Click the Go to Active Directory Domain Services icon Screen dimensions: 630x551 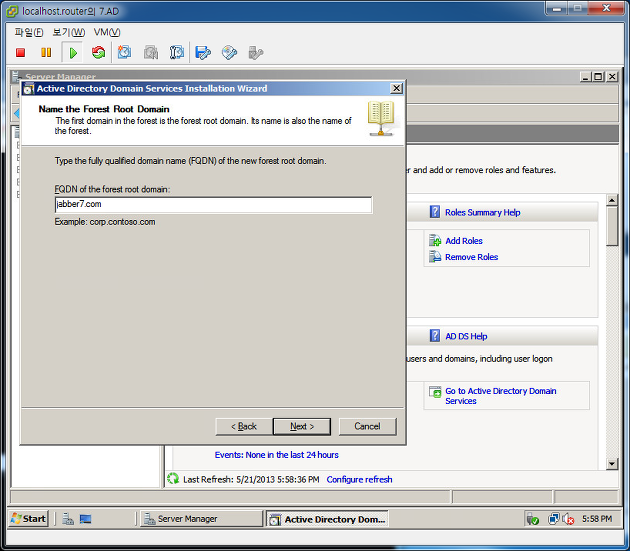(435, 392)
